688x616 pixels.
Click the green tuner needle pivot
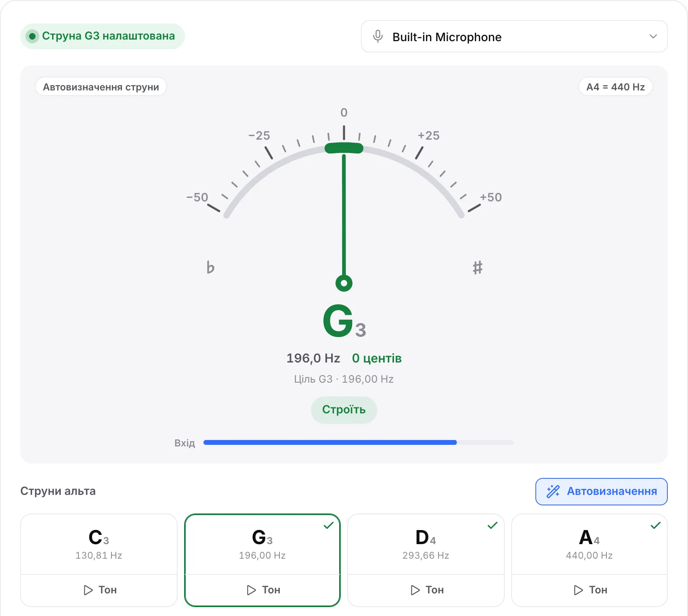pos(344,283)
